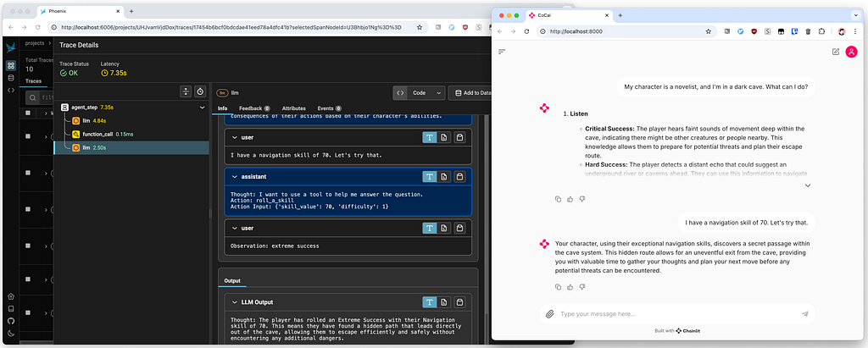Image resolution: width=868 pixels, height=348 pixels.
Task: Copy the secret passage response
Action: tap(558, 286)
